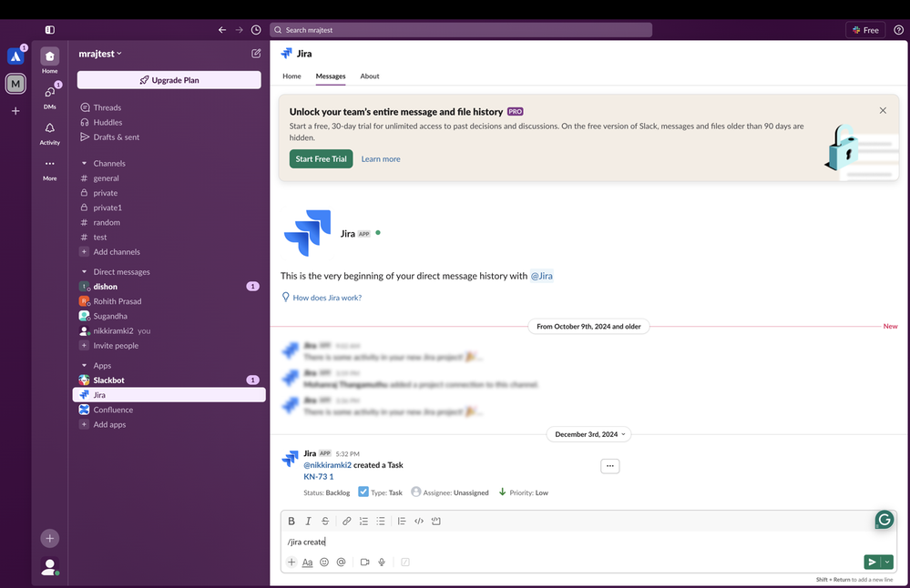
Task: Switch to the Messages tab
Action: pyautogui.click(x=331, y=76)
